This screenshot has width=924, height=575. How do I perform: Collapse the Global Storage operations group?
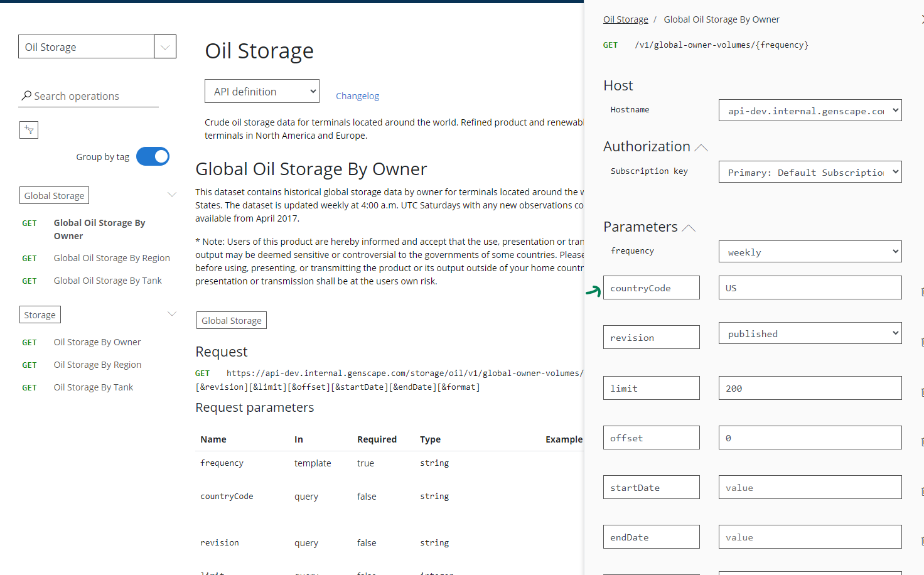point(171,195)
